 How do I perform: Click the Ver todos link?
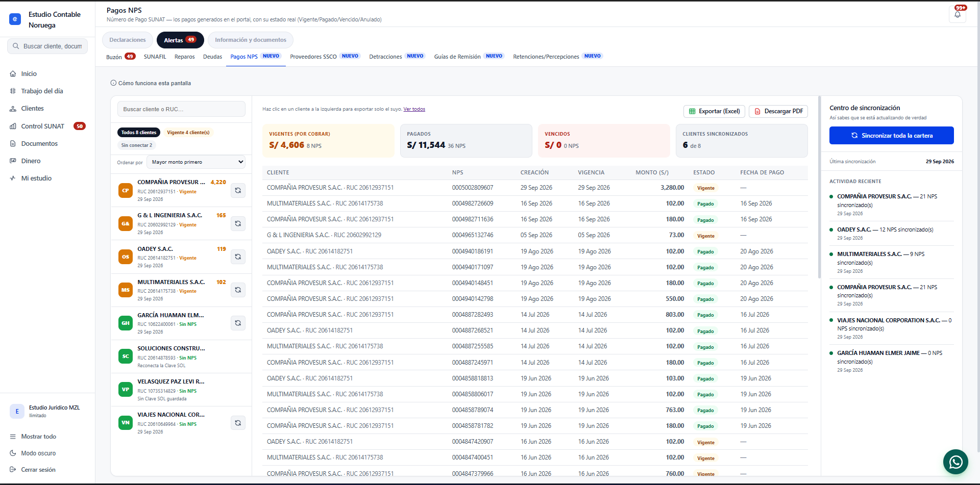click(414, 109)
